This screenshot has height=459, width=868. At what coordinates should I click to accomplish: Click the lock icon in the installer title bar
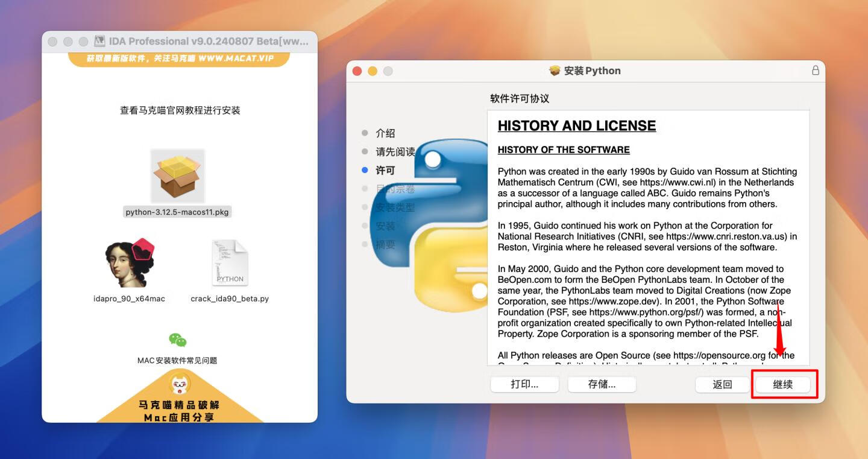(816, 71)
